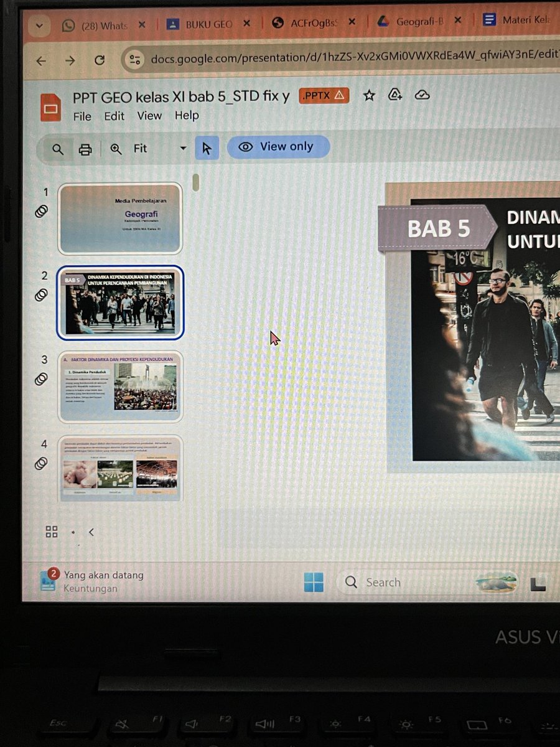Click the taskbar Search box

(429, 583)
